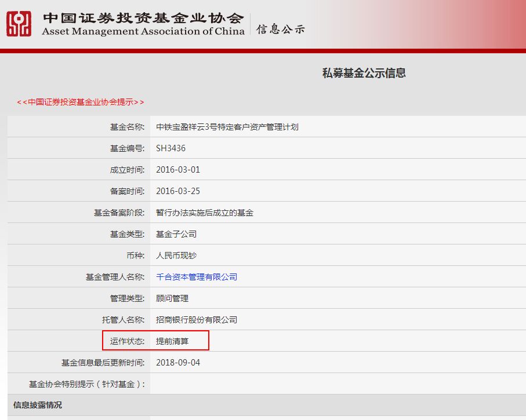Select operating status value 提前清算
The image size is (526, 420).
[172, 341]
